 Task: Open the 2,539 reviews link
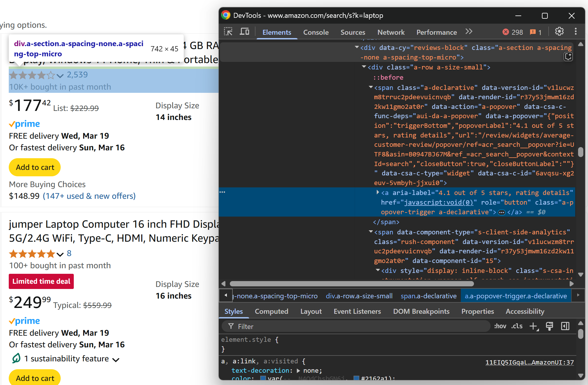(x=77, y=75)
